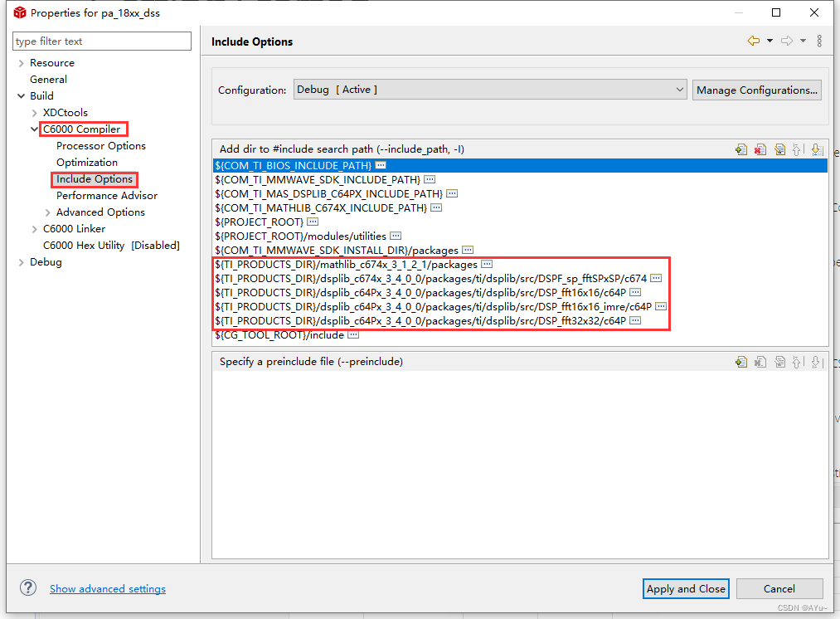Focus the type filter text field
Image resolution: width=840 pixels, height=619 pixels.
102,41
